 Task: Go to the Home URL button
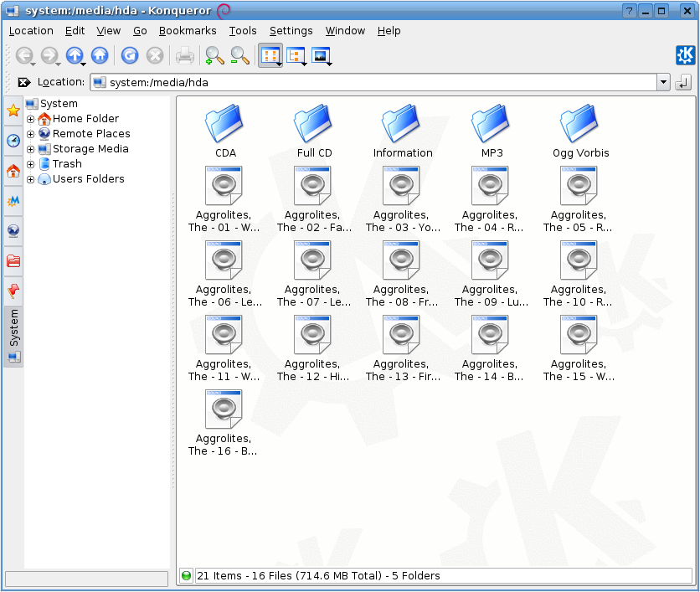(x=100, y=56)
